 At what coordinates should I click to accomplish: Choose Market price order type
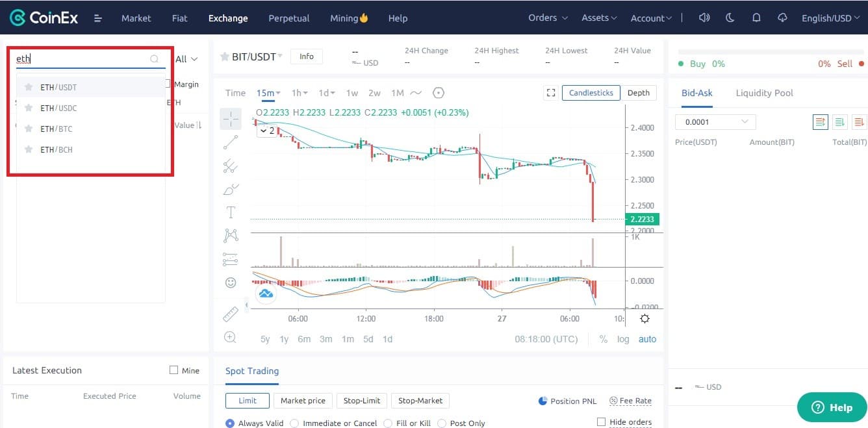coord(303,401)
